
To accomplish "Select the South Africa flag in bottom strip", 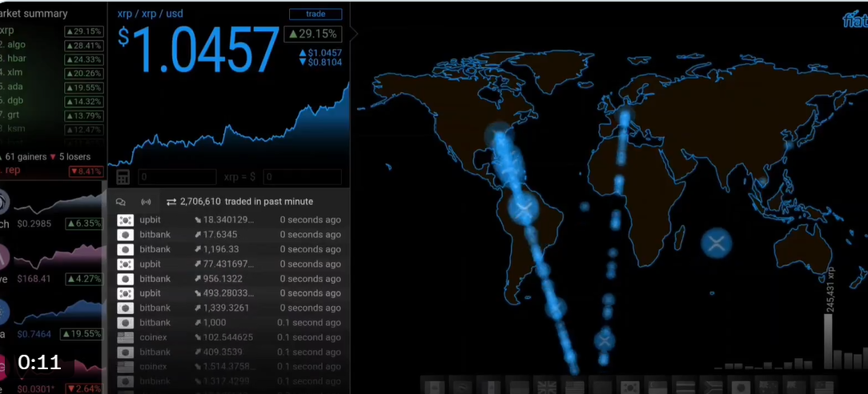I will pyautogui.click(x=711, y=386).
